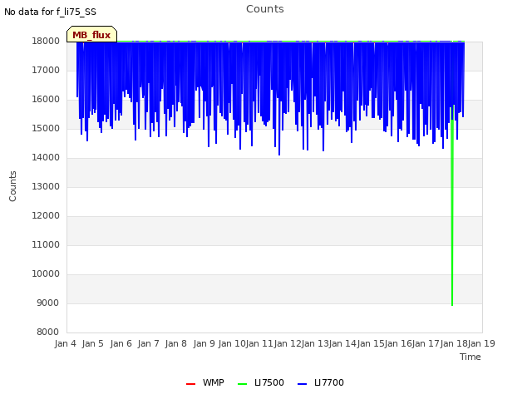Click the 'Jan 15' x-axis label

coord(371,343)
